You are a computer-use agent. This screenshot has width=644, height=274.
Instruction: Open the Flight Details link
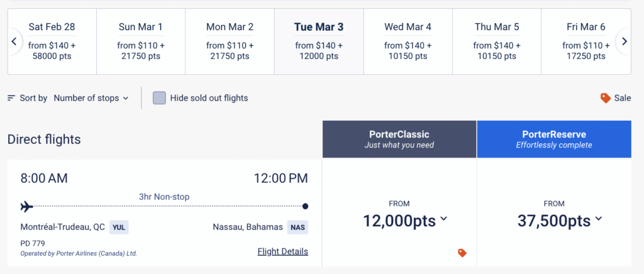pyautogui.click(x=282, y=251)
